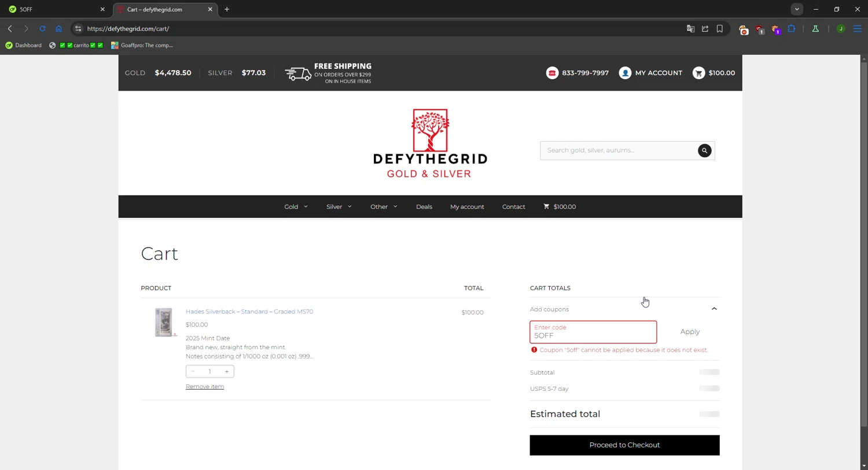Increase quantity with the plus button
868x470 pixels.
pyautogui.click(x=227, y=371)
